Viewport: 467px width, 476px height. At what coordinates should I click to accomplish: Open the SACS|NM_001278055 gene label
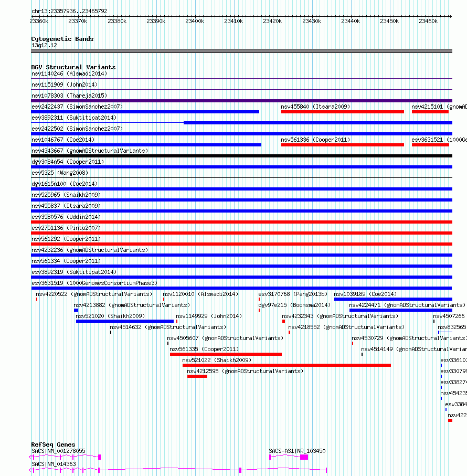click(58, 451)
